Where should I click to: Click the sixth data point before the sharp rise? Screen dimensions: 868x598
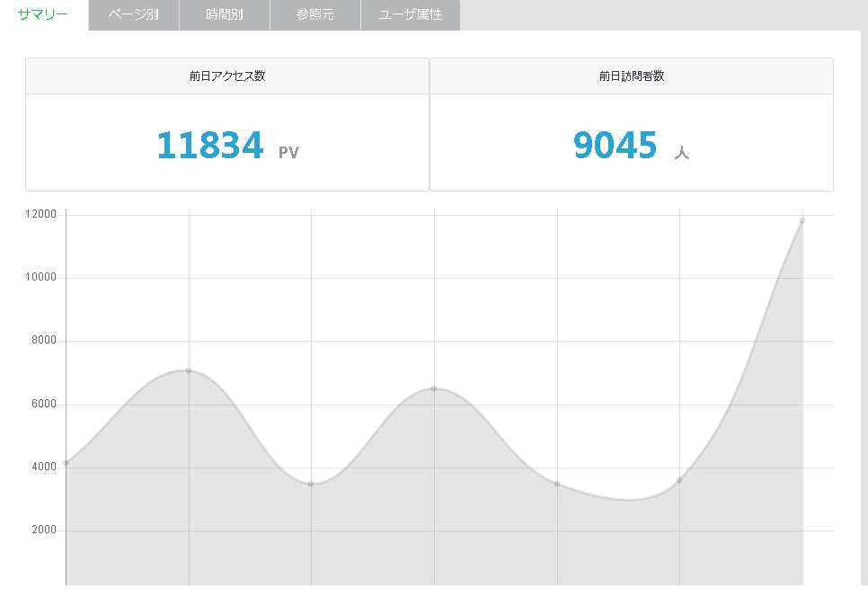pyautogui.click(x=679, y=480)
